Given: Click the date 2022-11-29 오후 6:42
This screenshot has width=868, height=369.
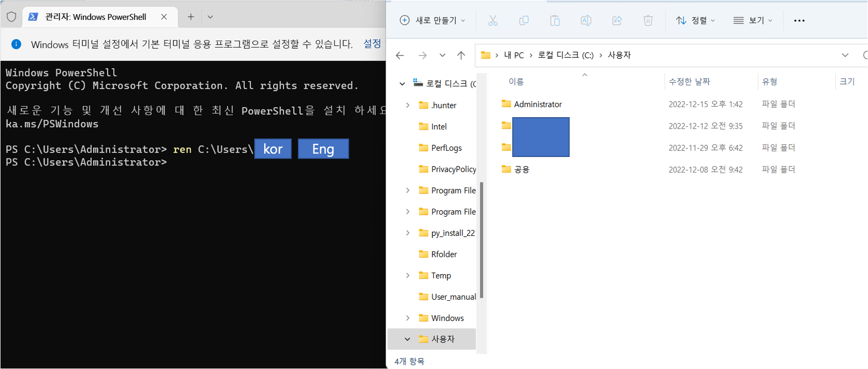Looking at the screenshot, I should (x=705, y=148).
